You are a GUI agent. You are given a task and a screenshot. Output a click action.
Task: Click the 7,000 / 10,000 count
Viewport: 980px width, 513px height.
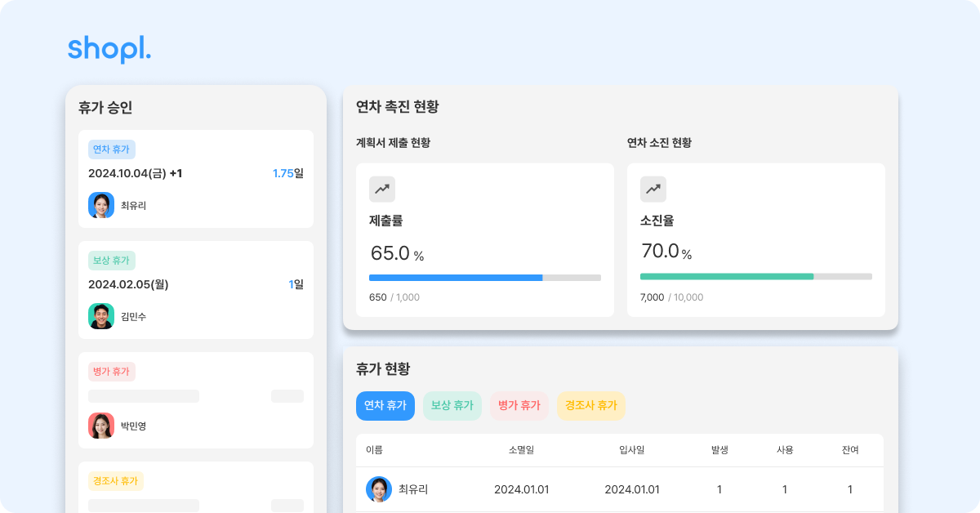point(671,297)
